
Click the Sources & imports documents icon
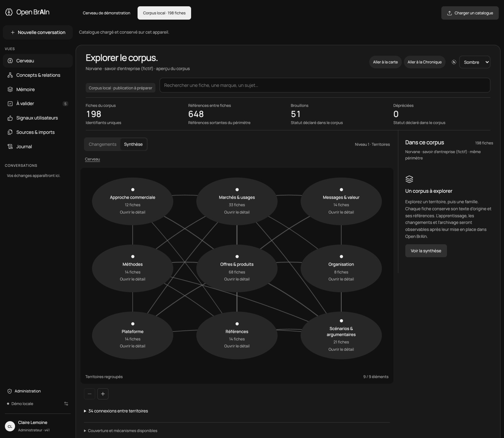click(10, 132)
